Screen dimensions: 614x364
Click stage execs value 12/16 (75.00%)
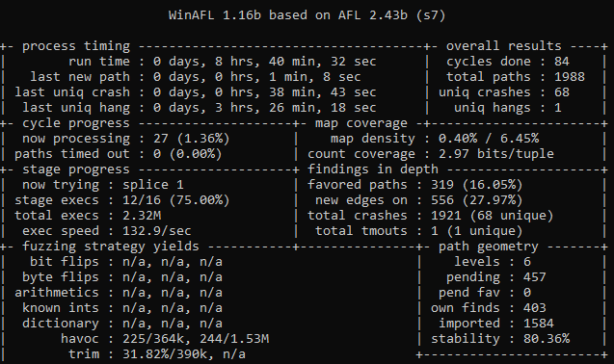click(175, 200)
